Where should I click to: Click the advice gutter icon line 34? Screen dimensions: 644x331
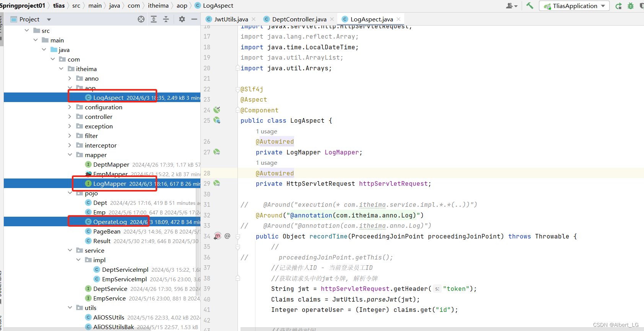coord(218,236)
